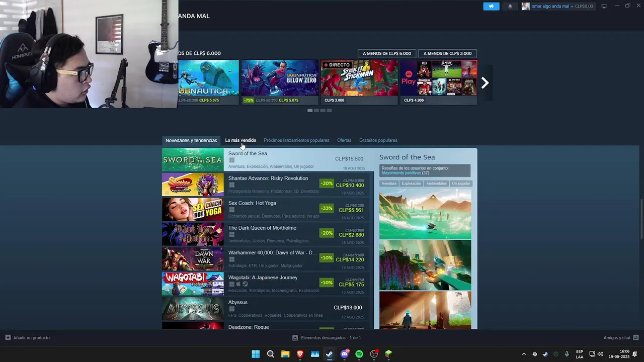Open the ESP LAA language switcher
644x362 pixels.
(580, 354)
